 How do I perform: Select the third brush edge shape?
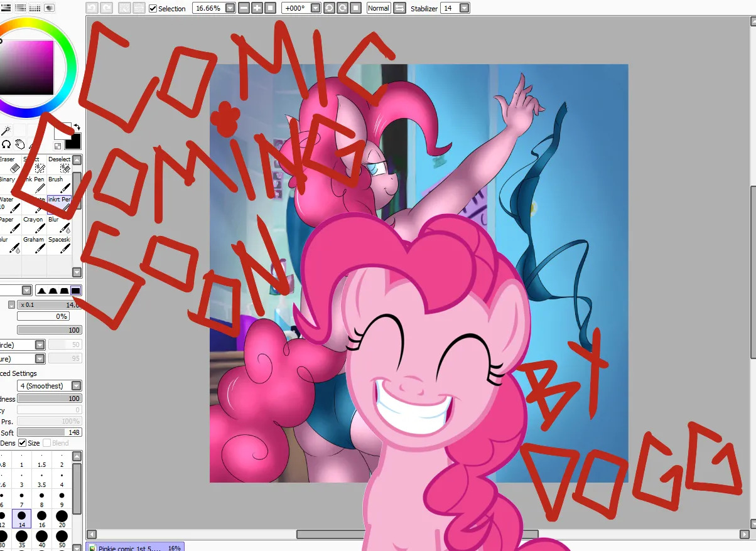(64, 290)
